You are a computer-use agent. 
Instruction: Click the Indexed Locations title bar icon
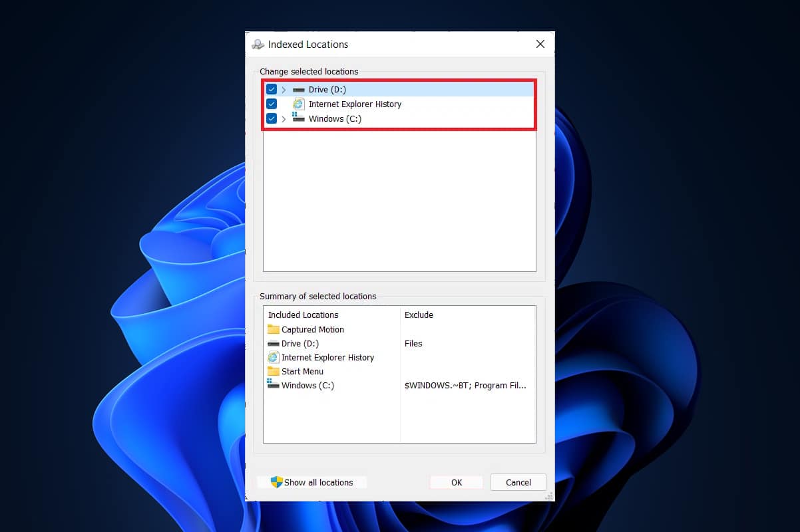258,44
